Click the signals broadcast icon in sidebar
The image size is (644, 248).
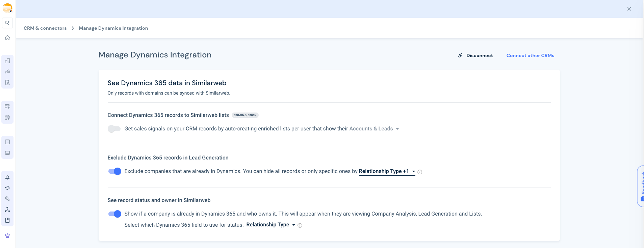(7, 72)
